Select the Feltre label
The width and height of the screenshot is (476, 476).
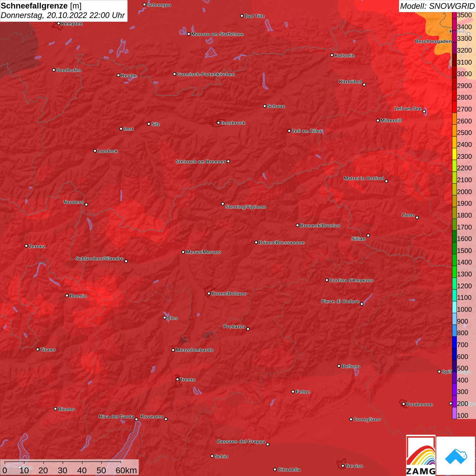coord(303,392)
